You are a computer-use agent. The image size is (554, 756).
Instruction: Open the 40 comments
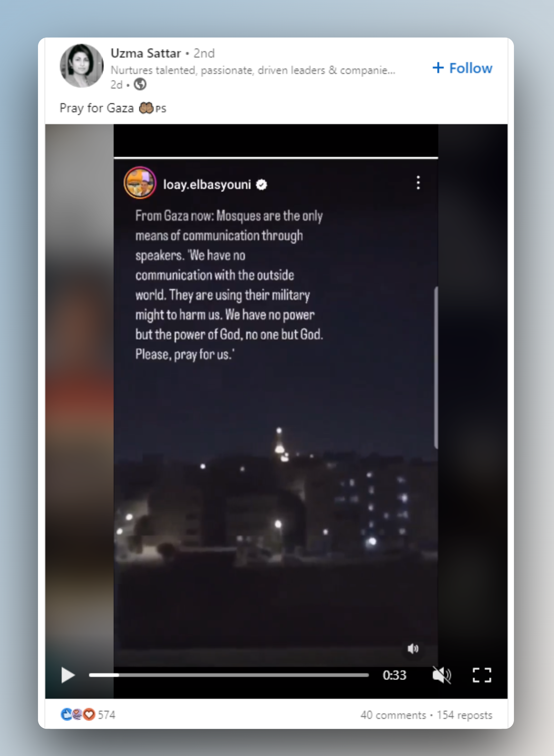click(393, 715)
